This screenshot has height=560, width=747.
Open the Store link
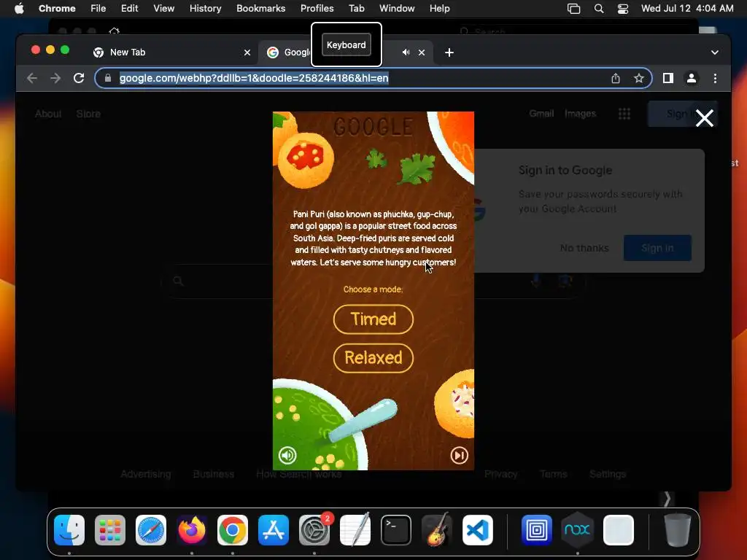point(88,114)
